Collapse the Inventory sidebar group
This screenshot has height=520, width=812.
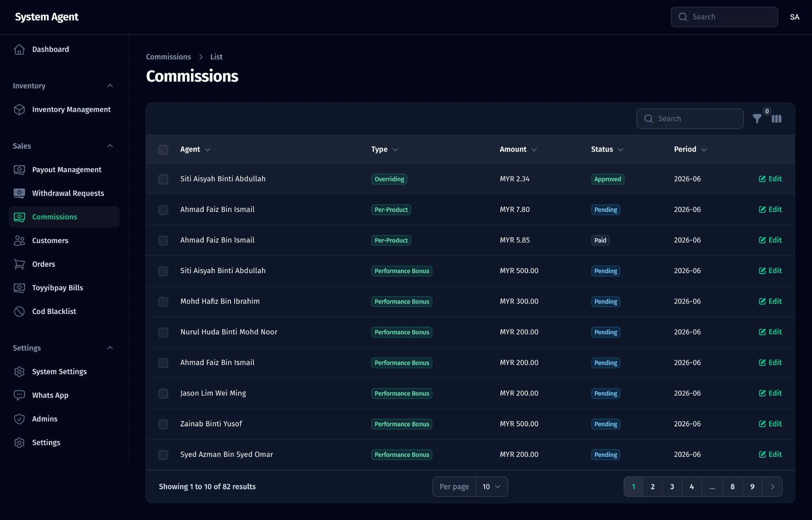[110, 86]
